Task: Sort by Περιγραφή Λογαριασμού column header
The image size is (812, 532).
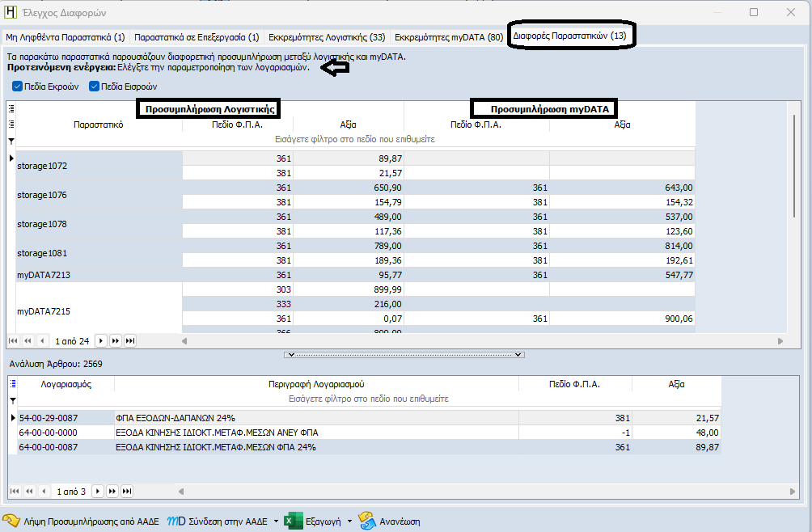Action: pyautogui.click(x=316, y=385)
